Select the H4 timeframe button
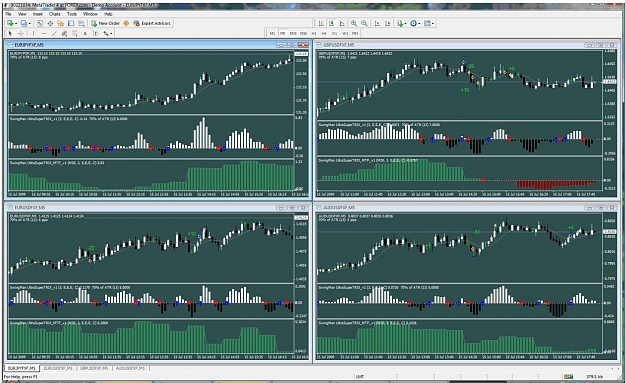The image size is (625, 383). coord(324,33)
